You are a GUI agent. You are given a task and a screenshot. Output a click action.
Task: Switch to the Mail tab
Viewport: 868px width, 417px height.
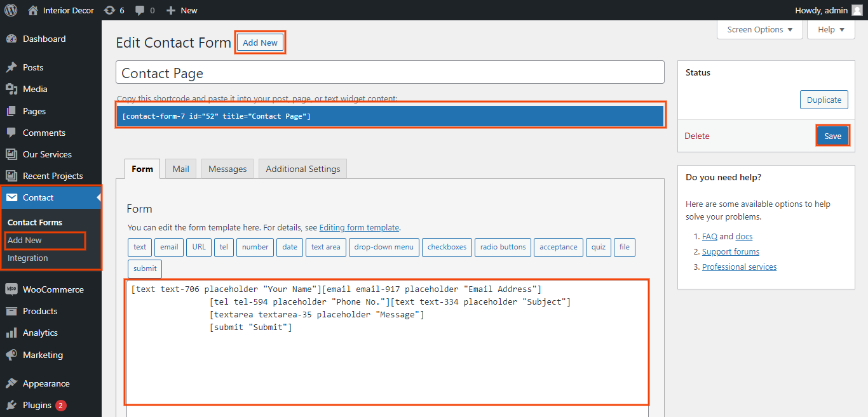click(181, 169)
